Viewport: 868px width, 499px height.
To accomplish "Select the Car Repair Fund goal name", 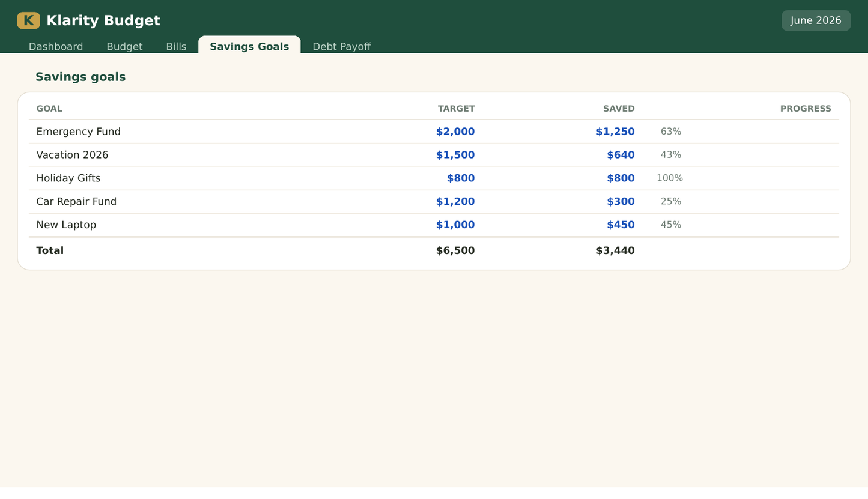I will pos(76,202).
